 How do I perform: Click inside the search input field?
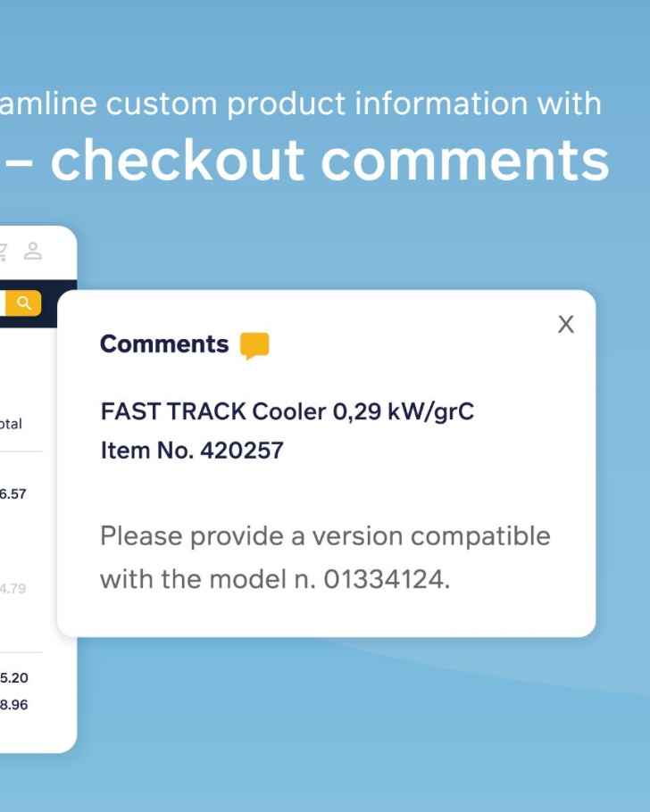(x=4, y=303)
